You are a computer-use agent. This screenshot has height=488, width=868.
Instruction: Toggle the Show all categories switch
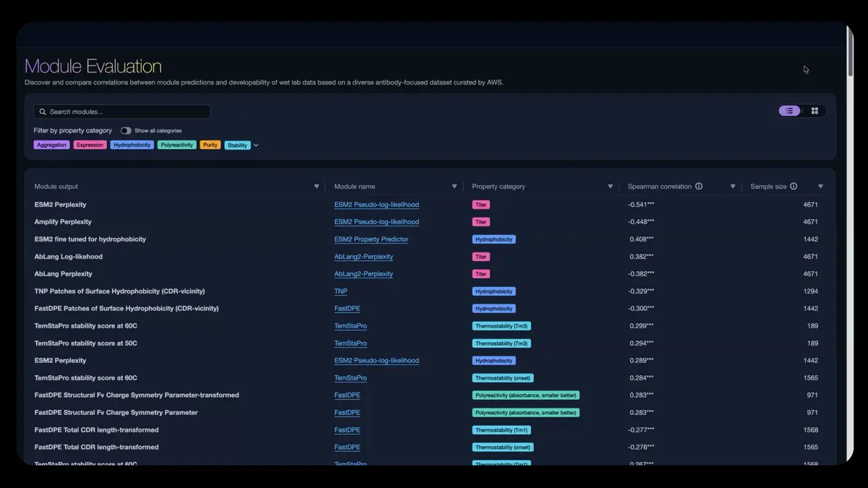pyautogui.click(x=126, y=131)
